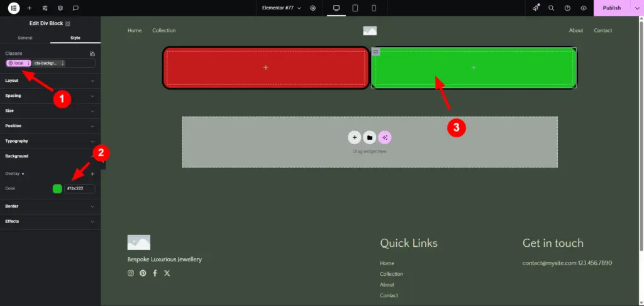Viewport: 644px width, 306px height.
Task: Click the Home link in site header
Action: pyautogui.click(x=135, y=30)
